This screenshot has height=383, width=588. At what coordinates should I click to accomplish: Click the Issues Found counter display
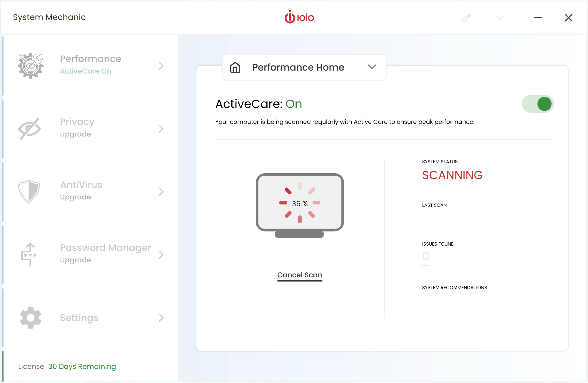point(426,257)
